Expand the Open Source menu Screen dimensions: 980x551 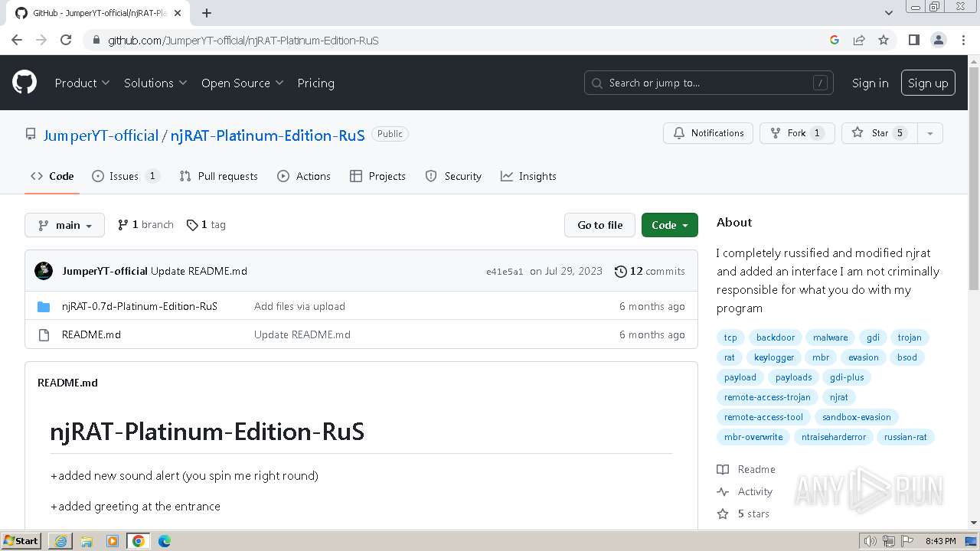click(x=242, y=83)
